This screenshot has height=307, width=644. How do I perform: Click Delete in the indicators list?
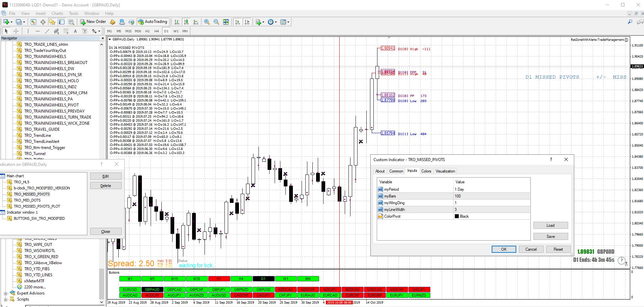(x=106, y=186)
